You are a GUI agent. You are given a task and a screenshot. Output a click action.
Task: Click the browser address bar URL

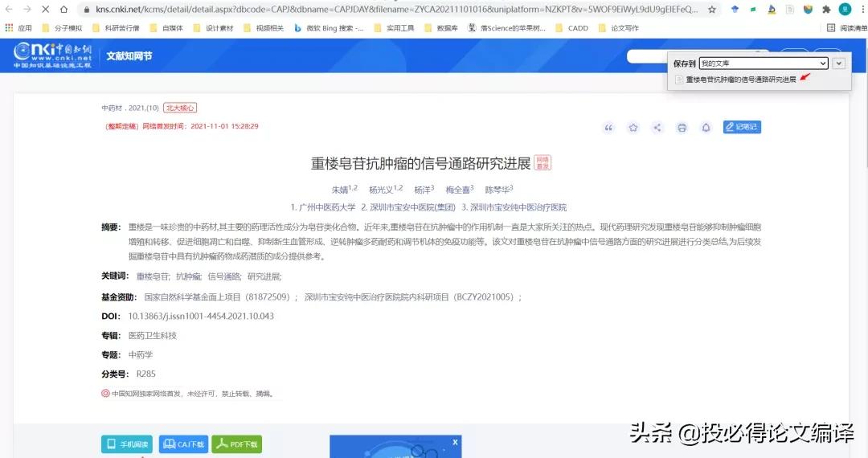click(396, 10)
